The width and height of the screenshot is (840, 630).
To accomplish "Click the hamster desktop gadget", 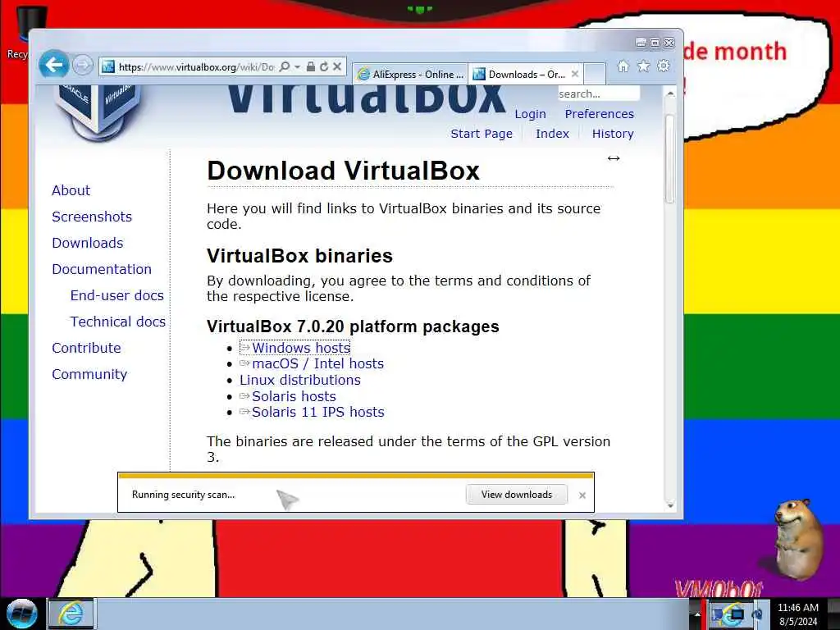I will pyautogui.click(x=799, y=538).
